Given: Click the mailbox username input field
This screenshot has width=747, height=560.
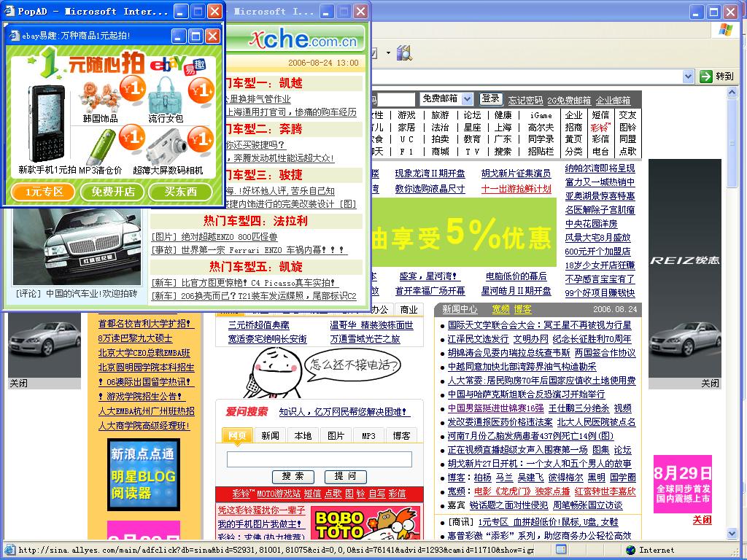Looking at the screenshot, I should point(396,99).
